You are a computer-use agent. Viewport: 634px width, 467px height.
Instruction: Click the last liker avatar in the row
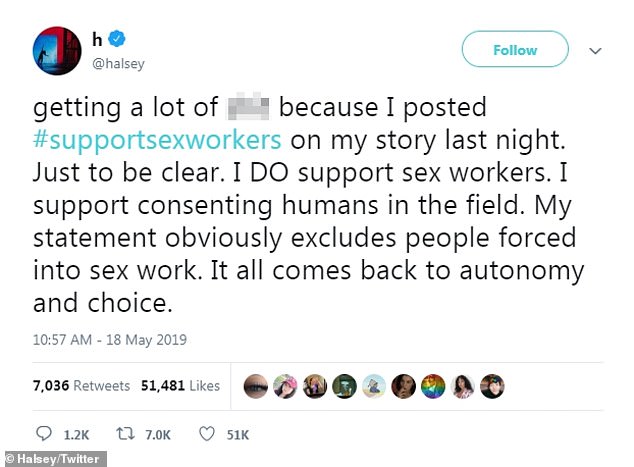(x=492, y=386)
